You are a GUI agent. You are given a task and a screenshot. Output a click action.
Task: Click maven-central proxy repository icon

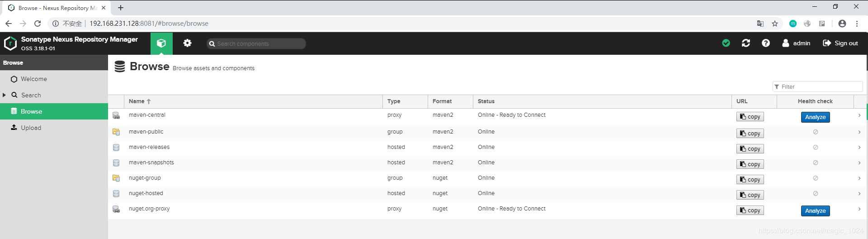click(x=116, y=116)
